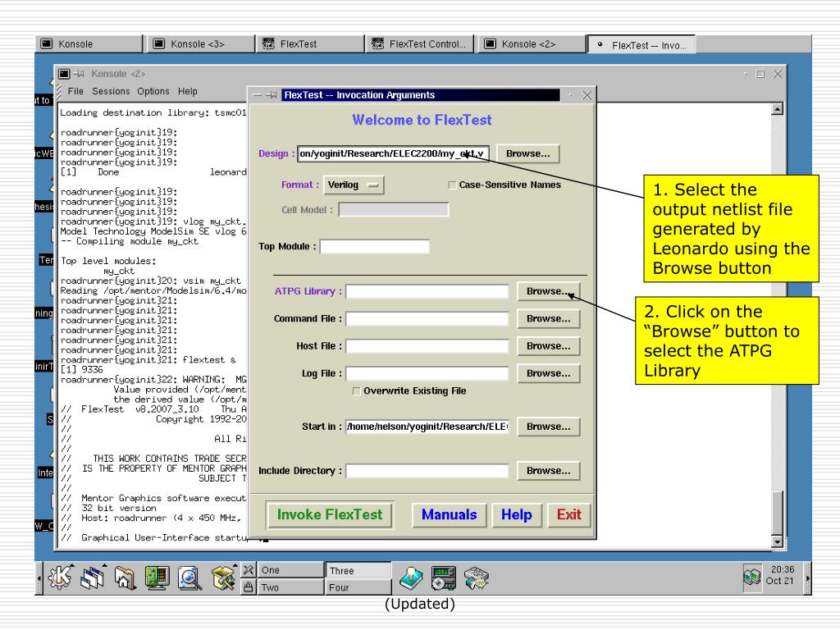Viewport: 840px width, 630px height.
Task: Select the FlexTest -- Invo taskbar entry
Action: point(641,44)
